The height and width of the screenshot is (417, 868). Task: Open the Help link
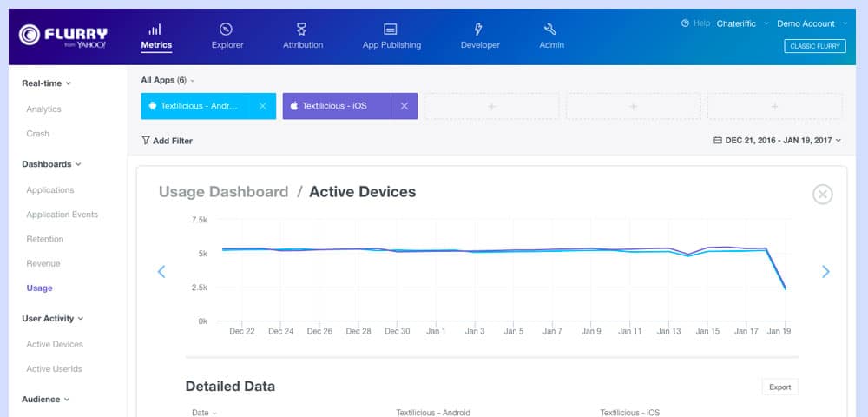coord(701,23)
